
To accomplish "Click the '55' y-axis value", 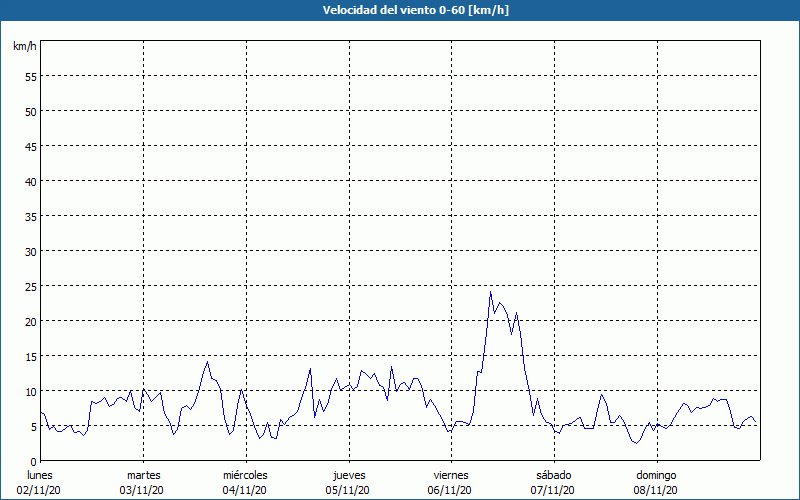I will point(31,77).
